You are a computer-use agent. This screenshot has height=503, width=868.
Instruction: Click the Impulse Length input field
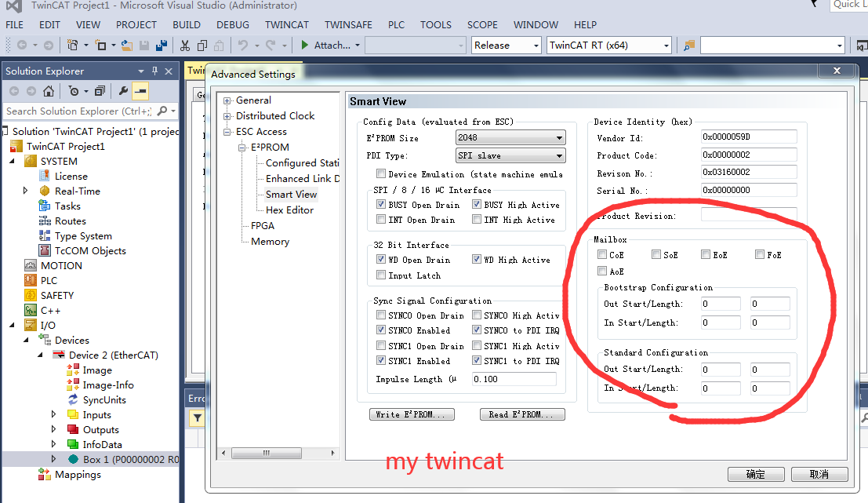click(514, 379)
